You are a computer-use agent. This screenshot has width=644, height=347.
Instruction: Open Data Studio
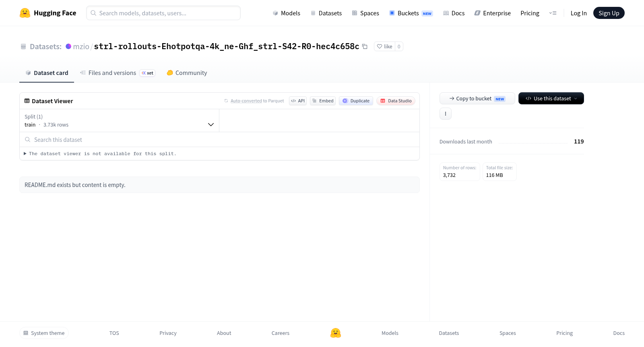396,101
